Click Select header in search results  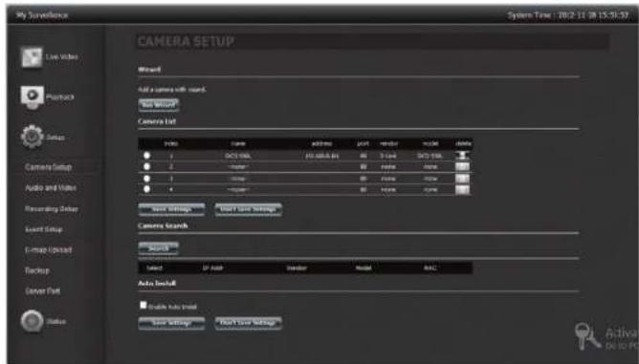(154, 268)
